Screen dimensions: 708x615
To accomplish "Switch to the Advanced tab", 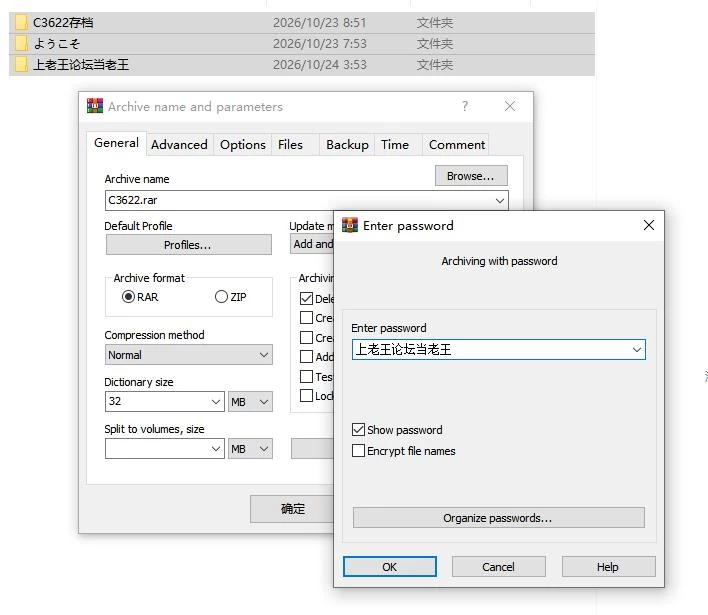I will coord(179,144).
